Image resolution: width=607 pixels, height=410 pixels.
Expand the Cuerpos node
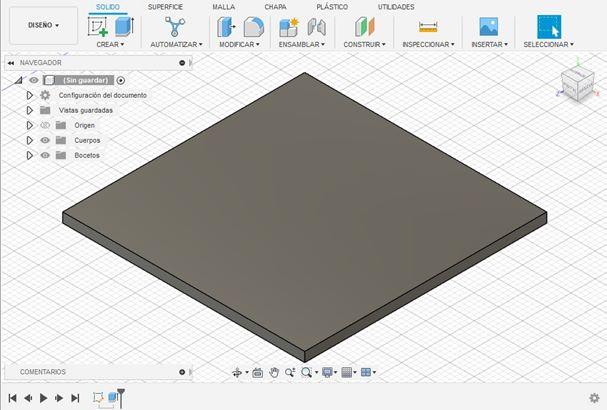pyautogui.click(x=29, y=140)
